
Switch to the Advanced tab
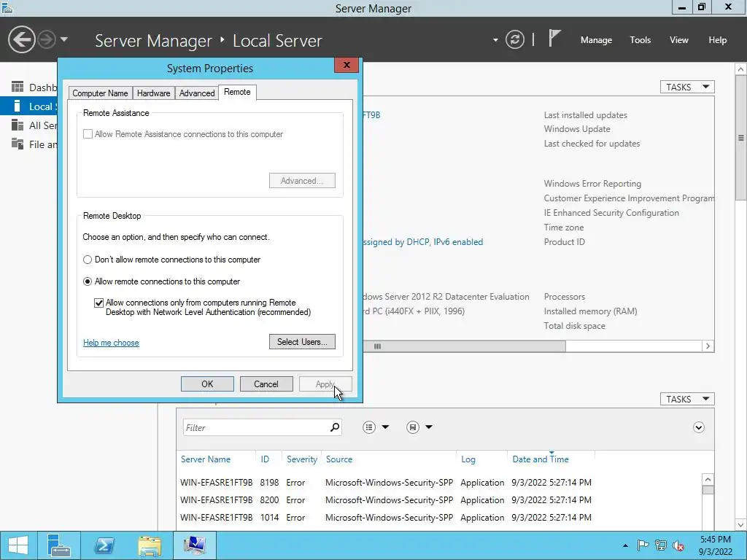(197, 93)
